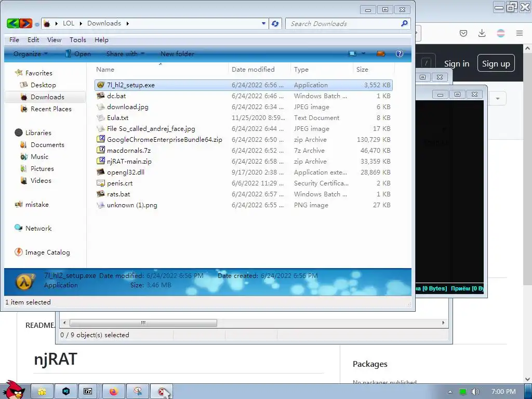This screenshot has height=399, width=532.
Task: Open the recent pages dropdown arrow
Action: 37,24
